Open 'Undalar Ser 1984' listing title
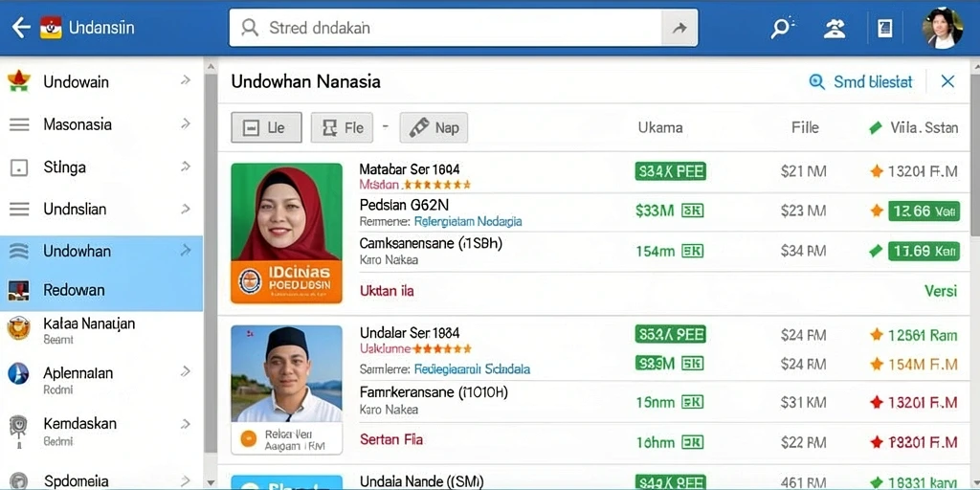 coord(410,332)
